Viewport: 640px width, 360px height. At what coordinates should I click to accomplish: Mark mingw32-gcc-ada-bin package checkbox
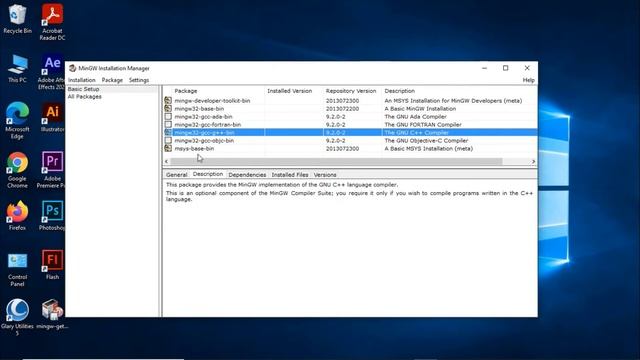pos(168,116)
